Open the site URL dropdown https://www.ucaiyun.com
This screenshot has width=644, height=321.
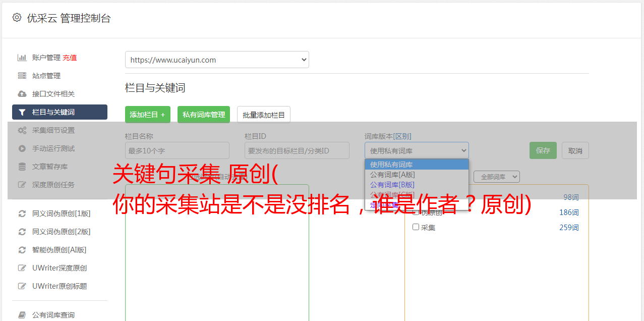tap(217, 60)
